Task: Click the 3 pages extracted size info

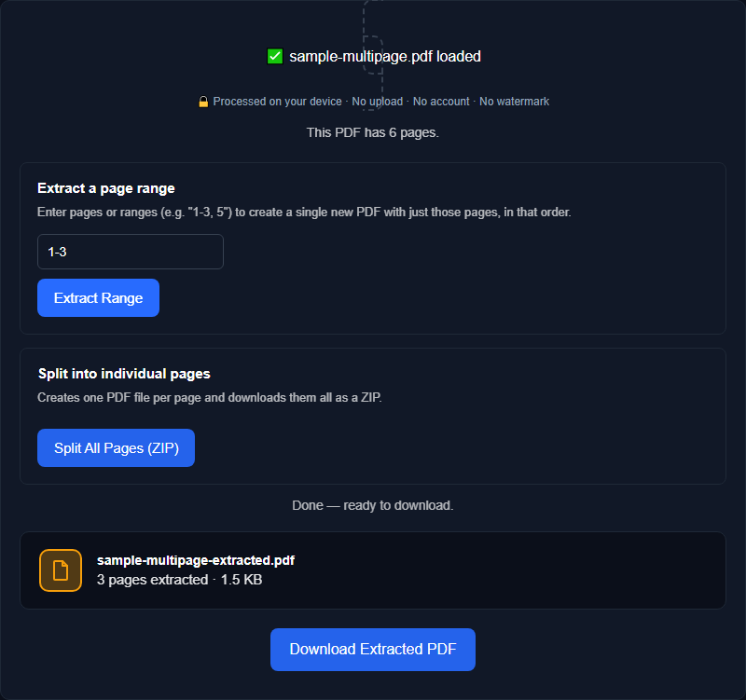Action: pos(179,580)
